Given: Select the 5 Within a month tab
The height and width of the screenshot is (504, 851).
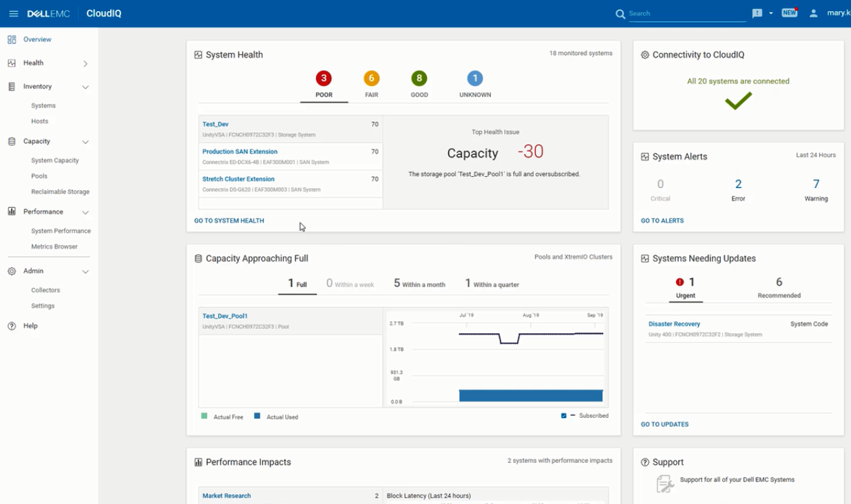Looking at the screenshot, I should point(419,284).
